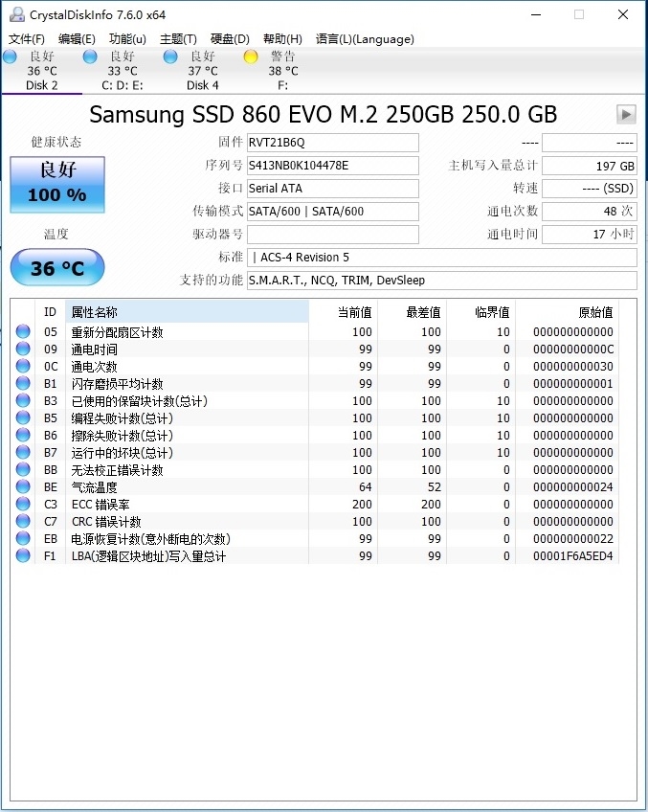This screenshot has height=812, width=648.
Task: Click the blue orb next to 气流温度 row
Action: point(23,487)
